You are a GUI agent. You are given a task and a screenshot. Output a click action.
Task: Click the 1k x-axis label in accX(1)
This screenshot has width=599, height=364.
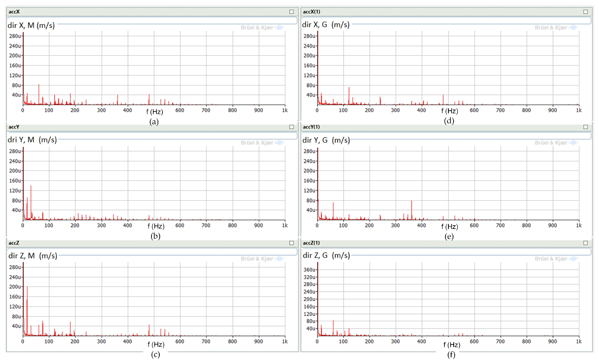tap(579, 110)
